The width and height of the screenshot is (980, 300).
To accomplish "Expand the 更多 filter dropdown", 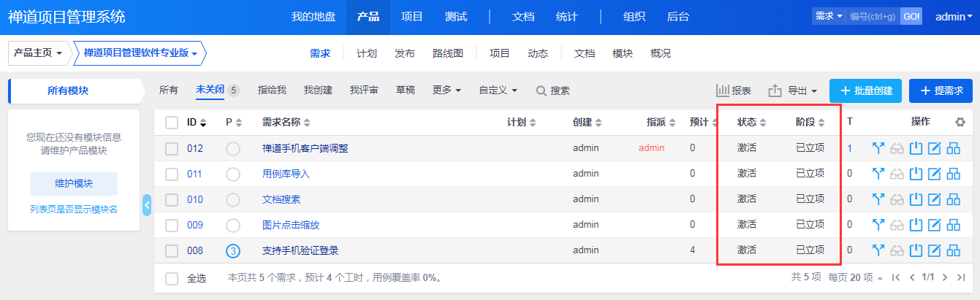I will tap(447, 90).
